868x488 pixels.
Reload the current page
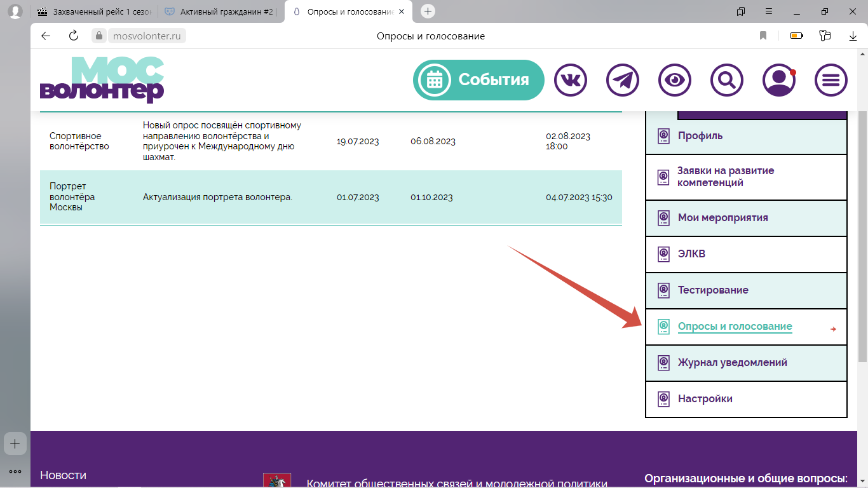[74, 36]
